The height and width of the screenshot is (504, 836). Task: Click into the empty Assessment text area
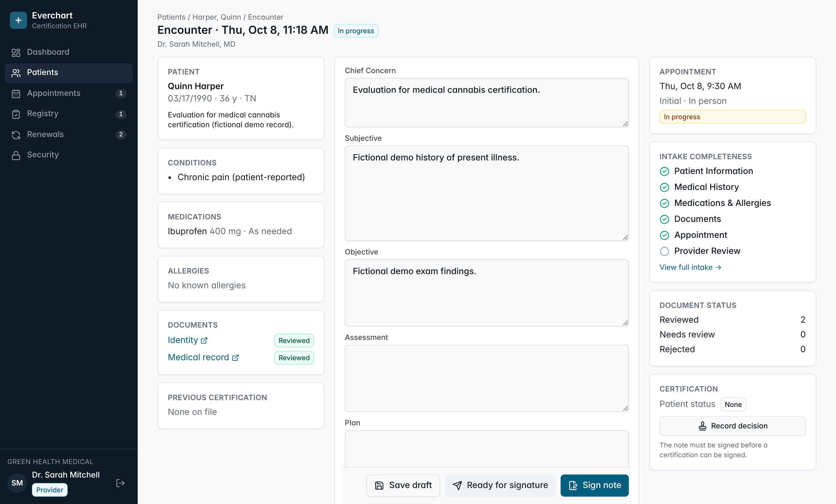pos(487,379)
